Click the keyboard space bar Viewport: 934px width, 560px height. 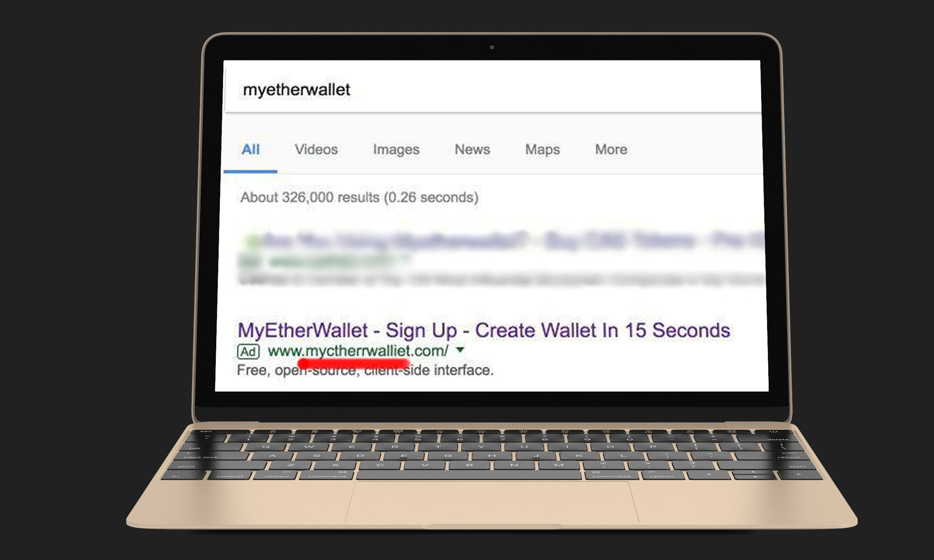469,475
